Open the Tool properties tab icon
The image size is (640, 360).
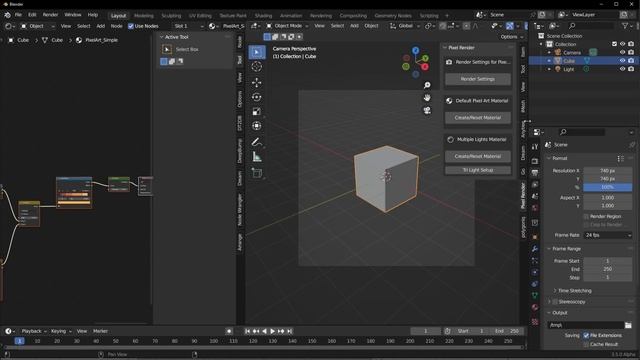535,147
